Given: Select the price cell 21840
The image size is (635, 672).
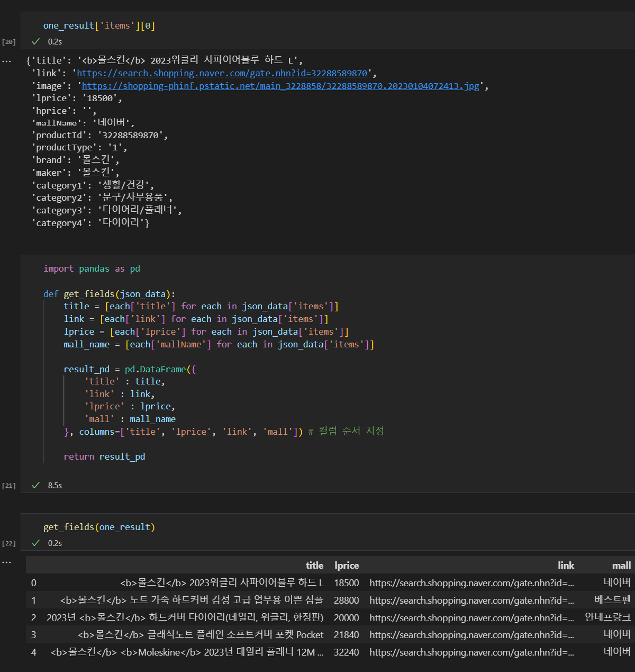Looking at the screenshot, I should pyautogui.click(x=347, y=634).
